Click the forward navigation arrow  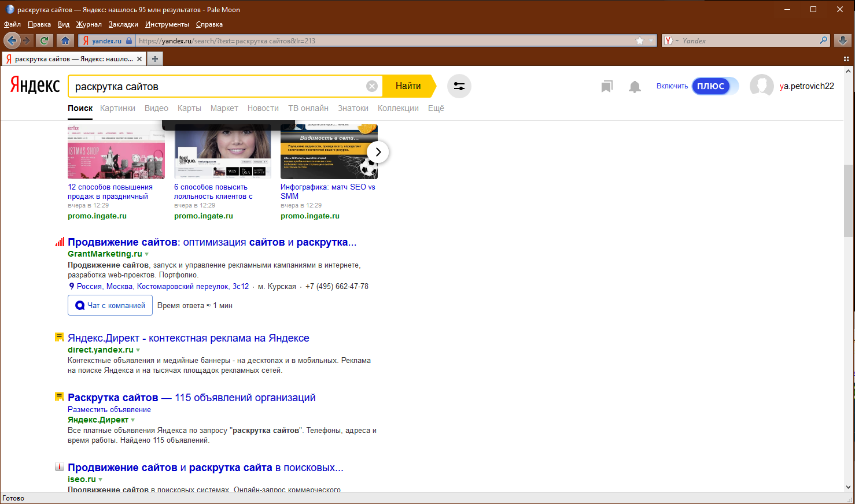click(x=26, y=40)
